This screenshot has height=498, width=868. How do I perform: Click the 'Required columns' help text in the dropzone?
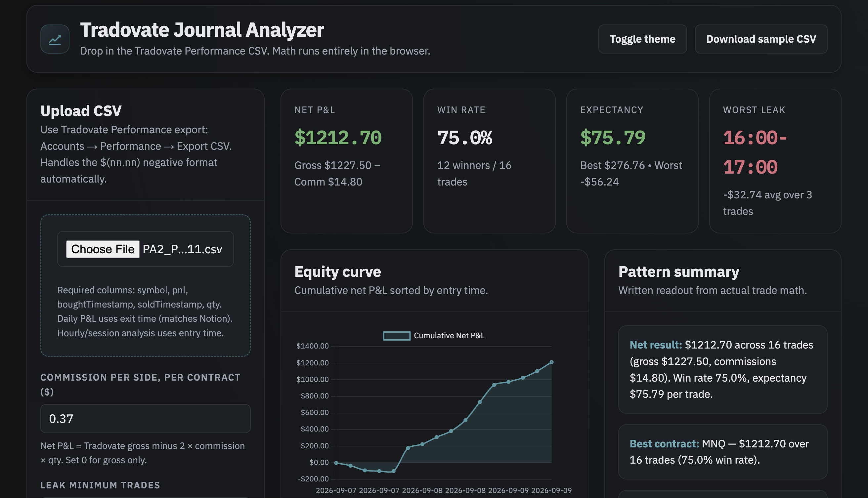pos(145,311)
